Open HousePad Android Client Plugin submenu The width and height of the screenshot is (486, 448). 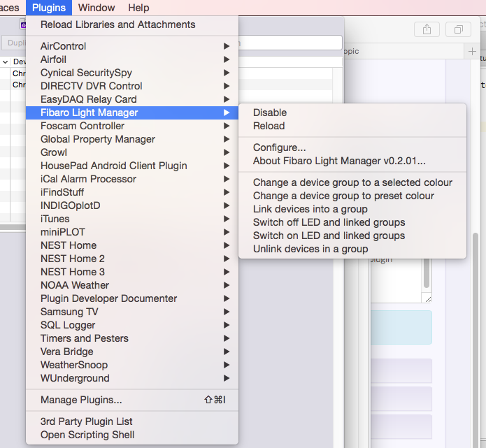(132, 166)
